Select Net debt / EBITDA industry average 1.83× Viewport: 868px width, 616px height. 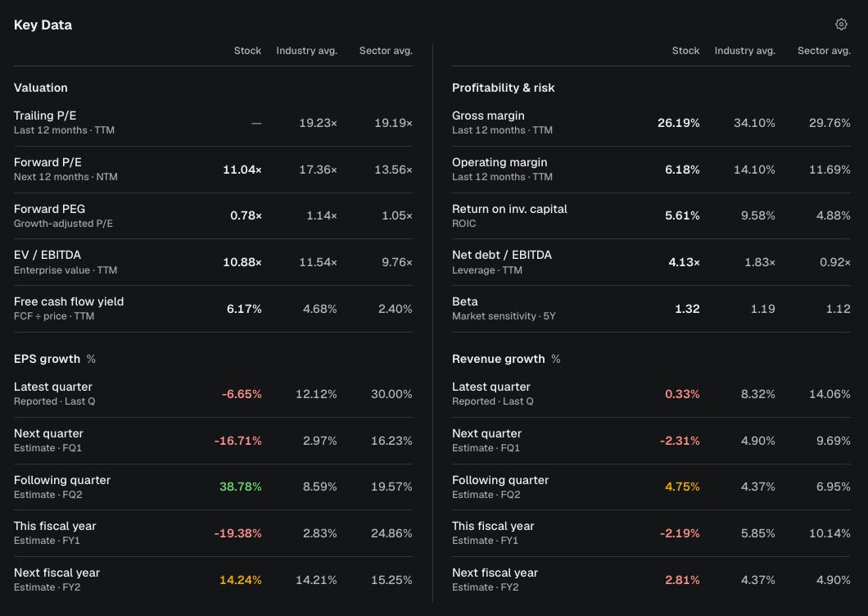(760, 262)
